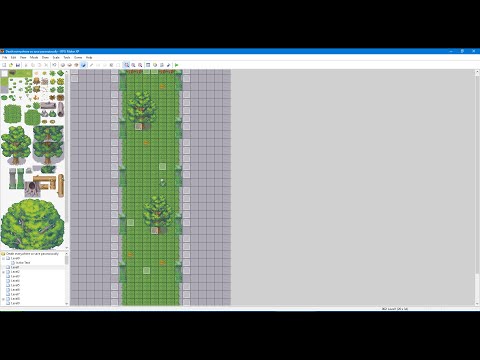The height and width of the screenshot is (360, 480).
Task: Open the Game menu
Action: (x=78, y=57)
